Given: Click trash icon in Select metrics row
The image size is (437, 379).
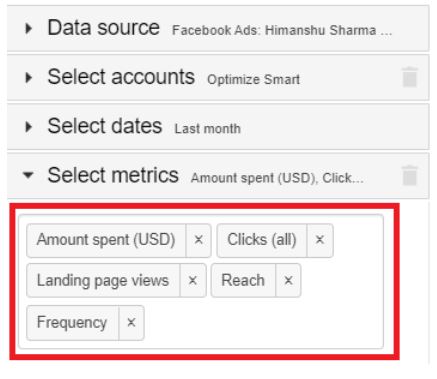Looking at the screenshot, I should (x=410, y=175).
